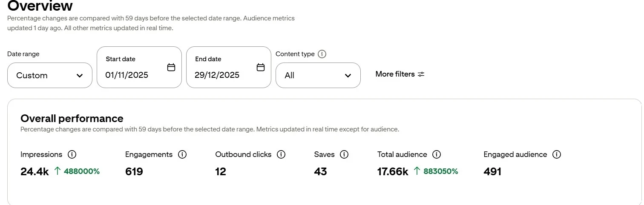This screenshot has height=205, width=644.
Task: Click the Outbound clicks info icon
Action: coord(281,154)
